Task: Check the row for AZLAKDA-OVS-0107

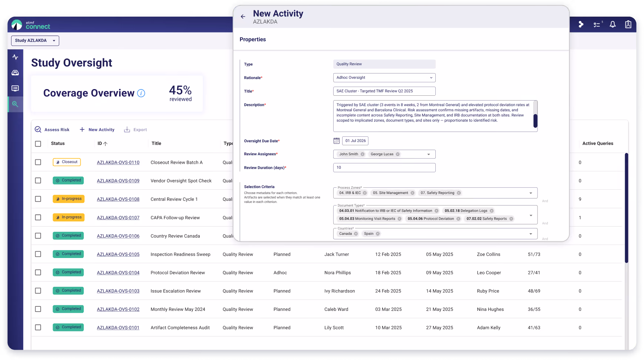Action: click(38, 217)
